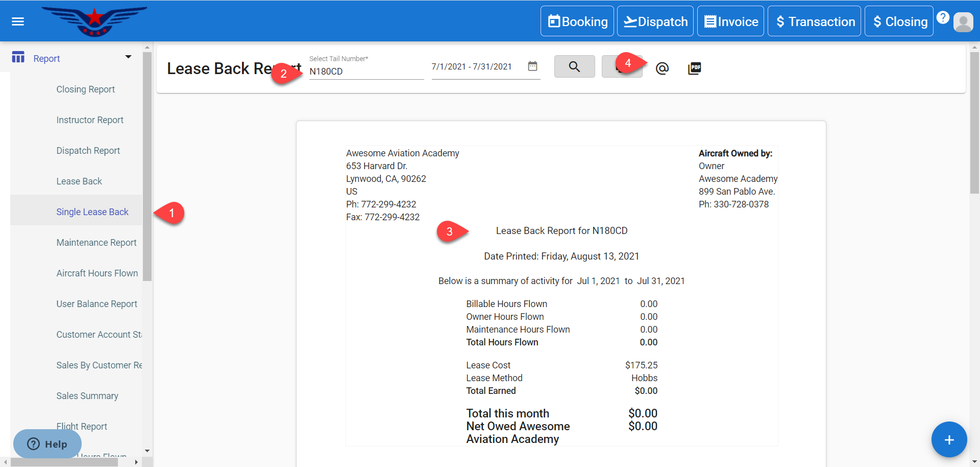
Task: Collapse the Report sidebar section
Action: [x=128, y=57]
